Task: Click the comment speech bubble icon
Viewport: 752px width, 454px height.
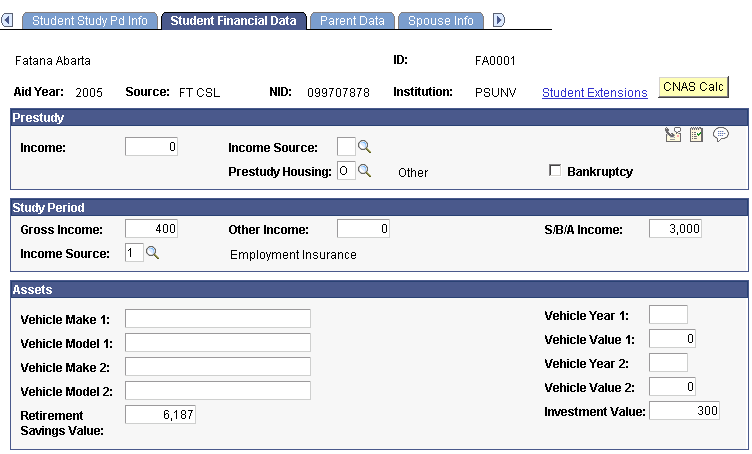Action: coord(720,135)
